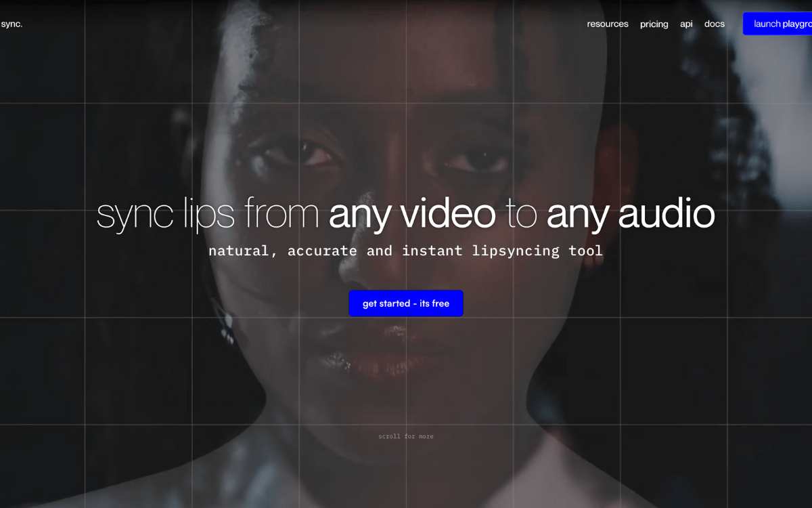The image size is (812, 508).
Task: Click get started - its free button
Action: 406,303
